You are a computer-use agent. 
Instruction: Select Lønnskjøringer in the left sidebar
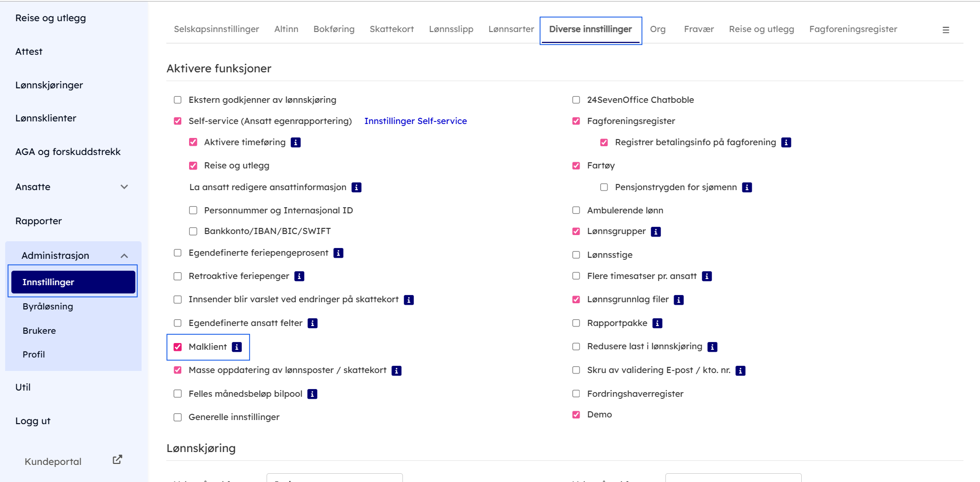(49, 85)
